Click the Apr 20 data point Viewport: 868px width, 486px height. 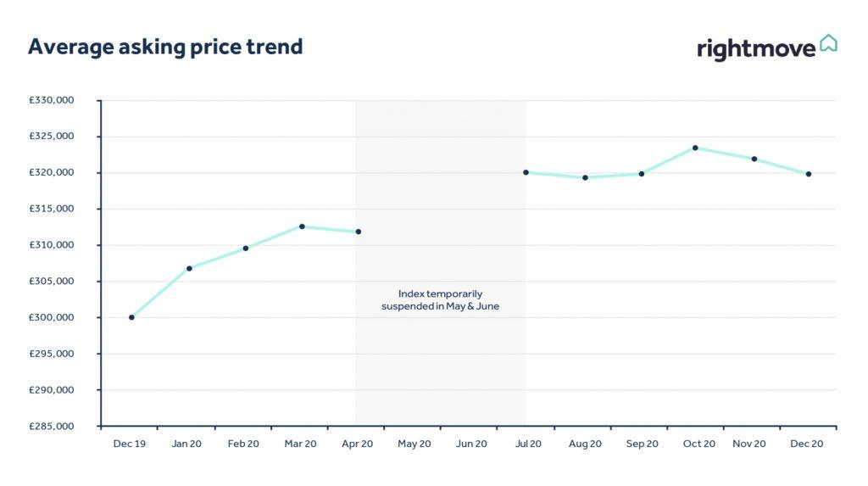point(359,232)
